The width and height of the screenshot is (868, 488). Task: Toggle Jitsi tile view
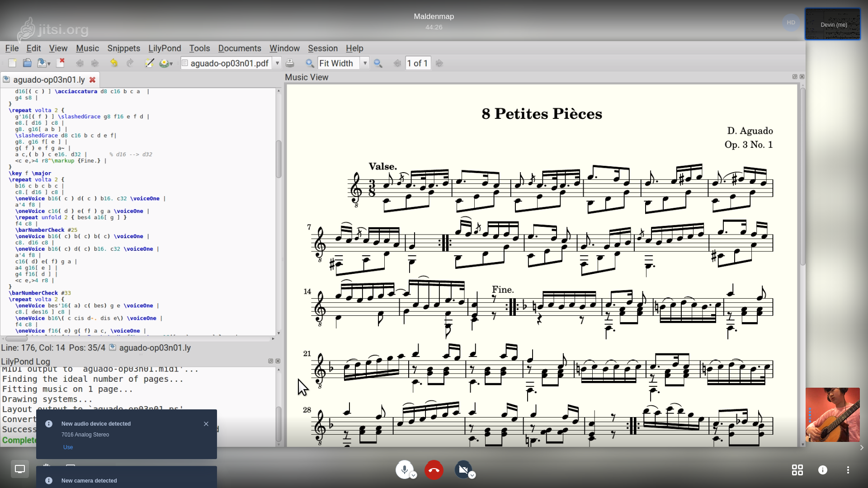click(x=797, y=470)
